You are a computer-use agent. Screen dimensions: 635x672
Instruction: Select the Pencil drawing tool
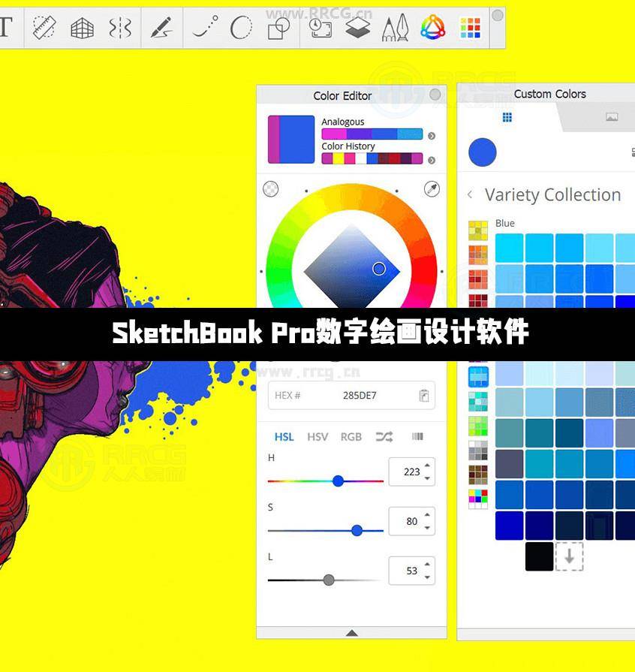pyautogui.click(x=161, y=28)
